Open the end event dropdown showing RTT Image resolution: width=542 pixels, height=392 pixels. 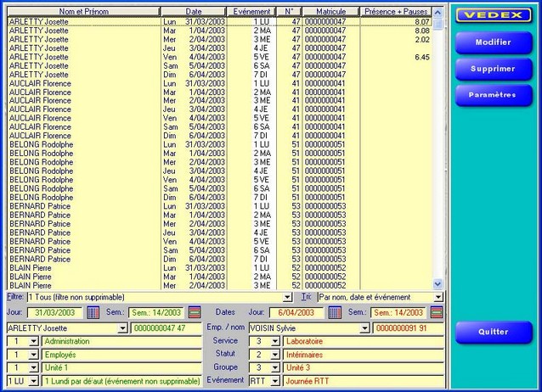pos(275,381)
